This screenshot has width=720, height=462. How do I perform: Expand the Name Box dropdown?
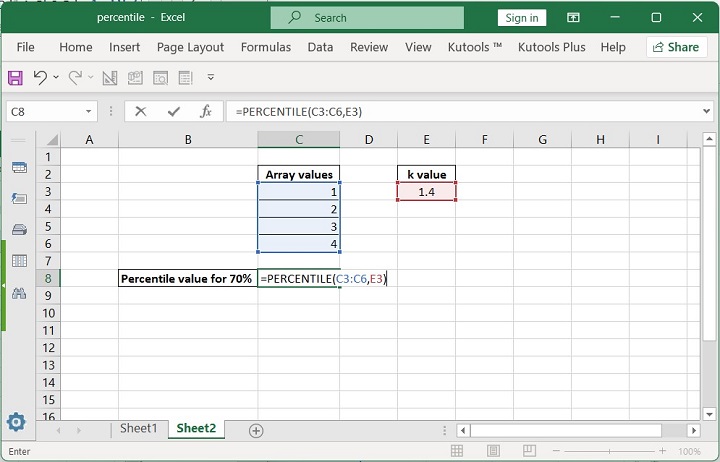click(88, 112)
